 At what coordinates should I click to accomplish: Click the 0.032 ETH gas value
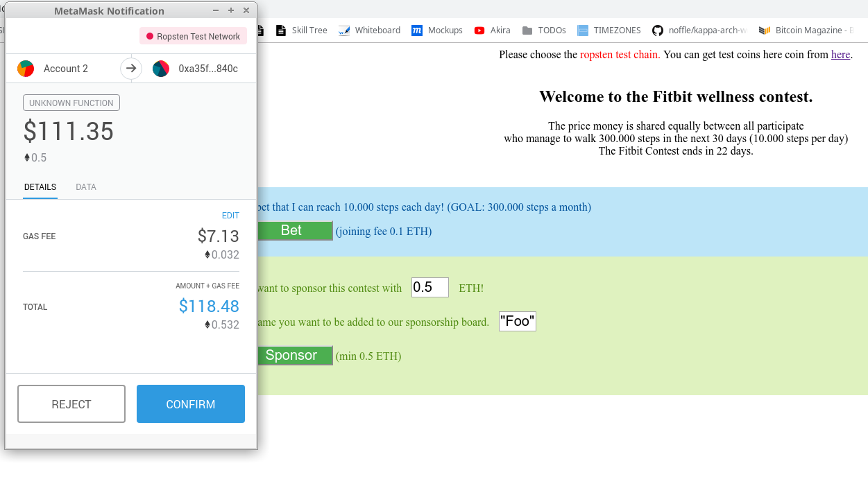(222, 254)
